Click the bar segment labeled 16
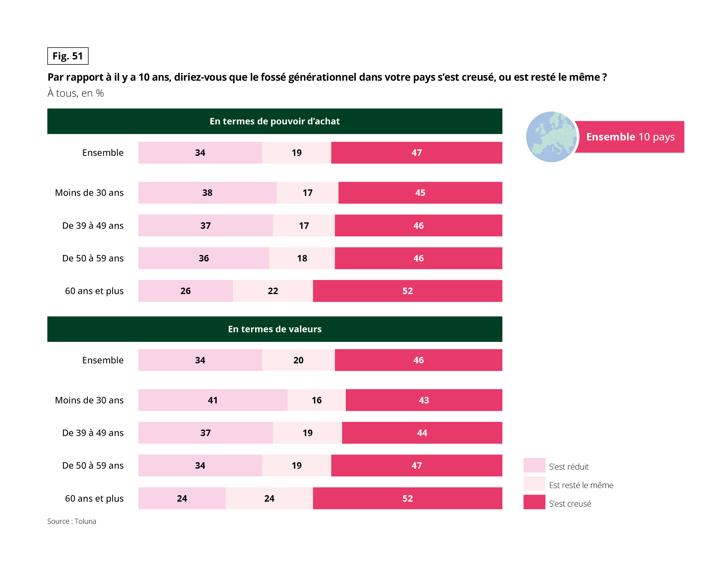Screen dimensions: 728x582 pyautogui.click(x=317, y=400)
